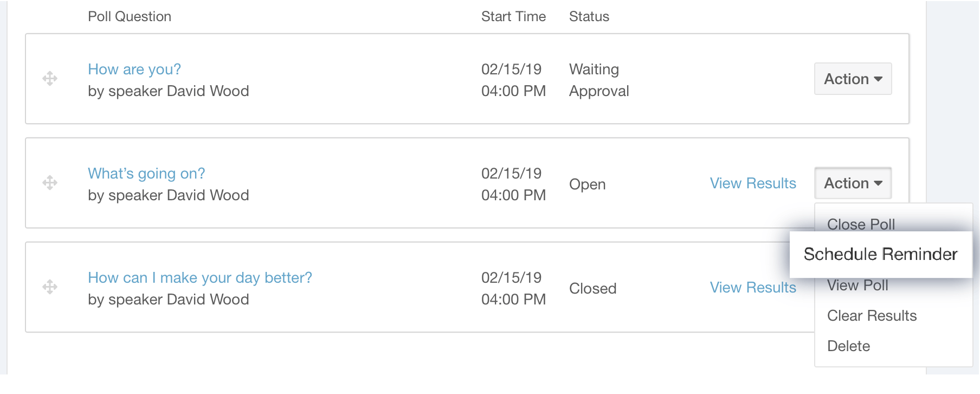Toggle Action dropdown for "What's going on?" poll
This screenshot has height=394, width=980.
point(853,183)
